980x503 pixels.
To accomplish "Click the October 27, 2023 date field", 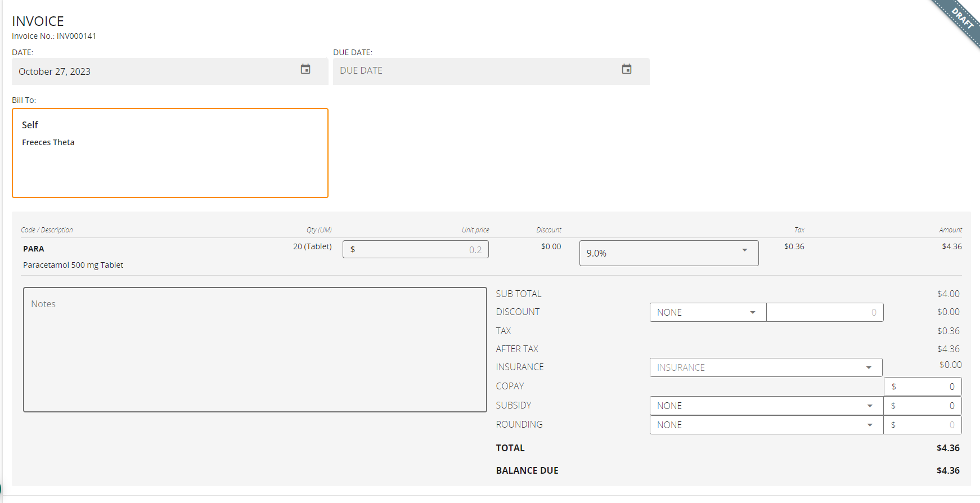I will click(x=170, y=71).
